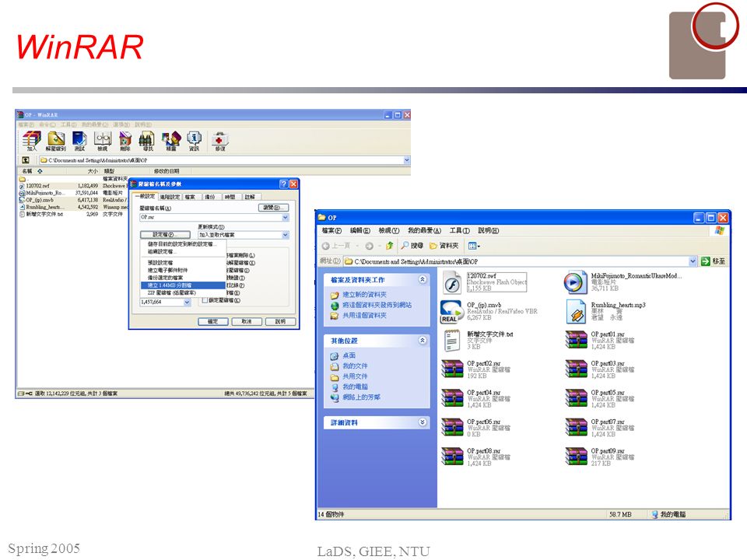Screen dimensions: 747x560
Task: Click the Explorer 上一頁 back arrow
Action: click(x=326, y=246)
